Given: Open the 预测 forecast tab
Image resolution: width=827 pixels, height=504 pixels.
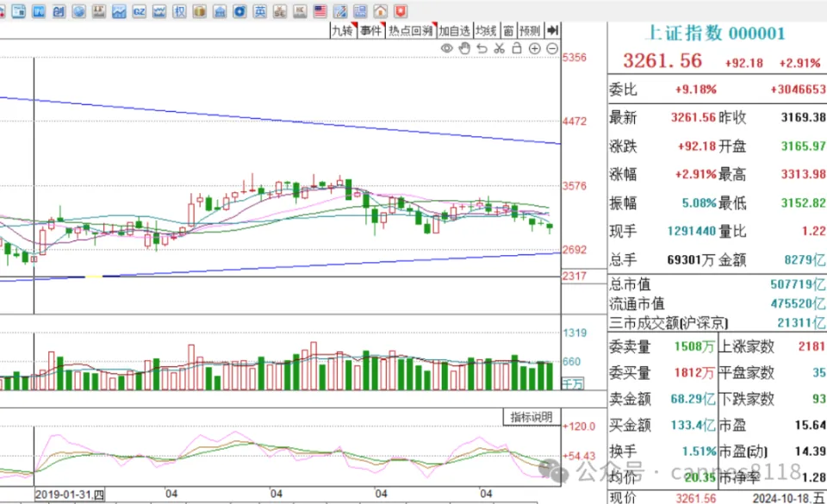Looking at the screenshot, I should click(x=529, y=30).
